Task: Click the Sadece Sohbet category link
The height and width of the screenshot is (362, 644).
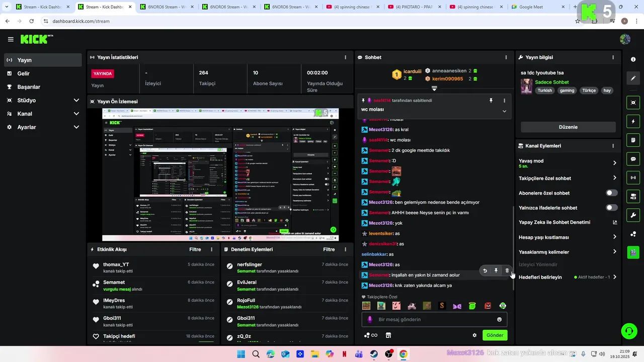Action: click(x=552, y=82)
